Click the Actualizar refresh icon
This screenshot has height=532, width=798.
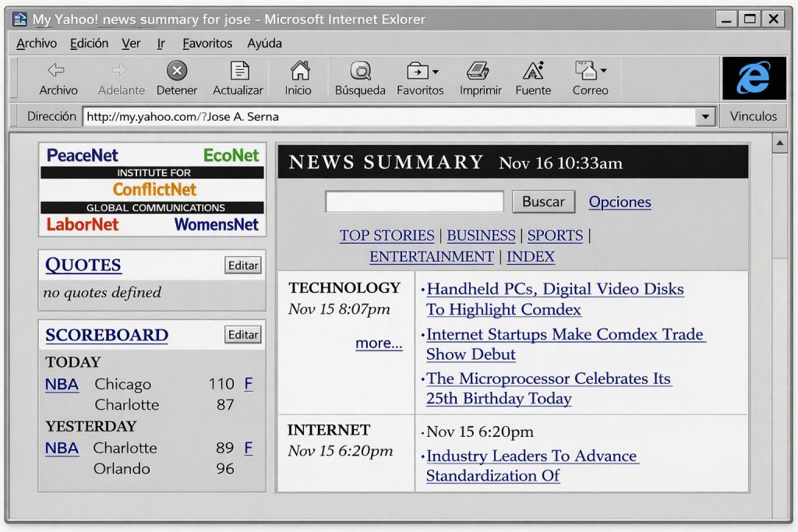click(239, 71)
